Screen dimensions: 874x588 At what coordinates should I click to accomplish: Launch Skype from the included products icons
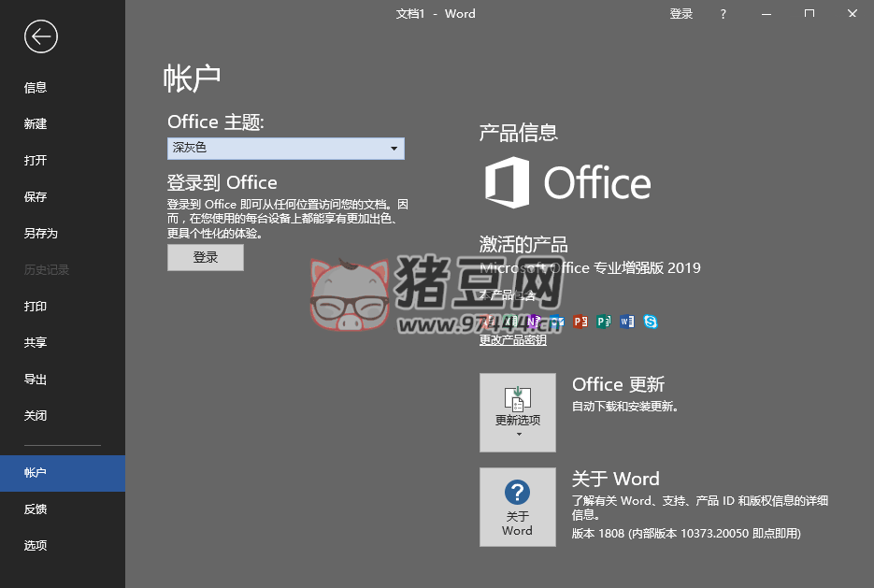click(649, 321)
